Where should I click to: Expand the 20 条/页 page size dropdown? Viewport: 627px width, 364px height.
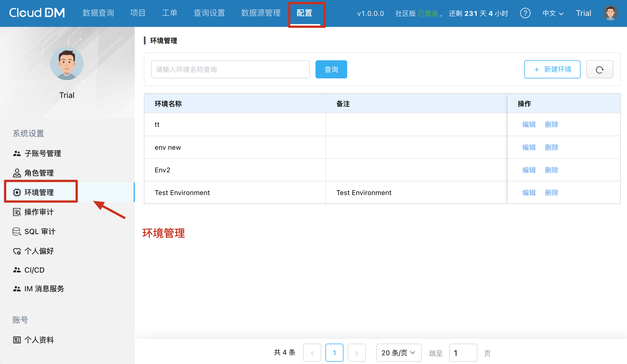tap(398, 353)
